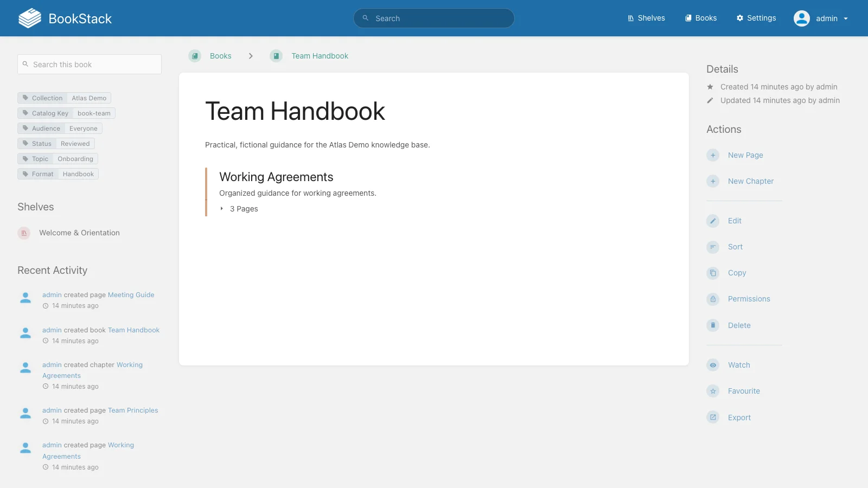Screen dimensions: 868x488
Task: Open the New Page action link
Action: tap(745, 155)
